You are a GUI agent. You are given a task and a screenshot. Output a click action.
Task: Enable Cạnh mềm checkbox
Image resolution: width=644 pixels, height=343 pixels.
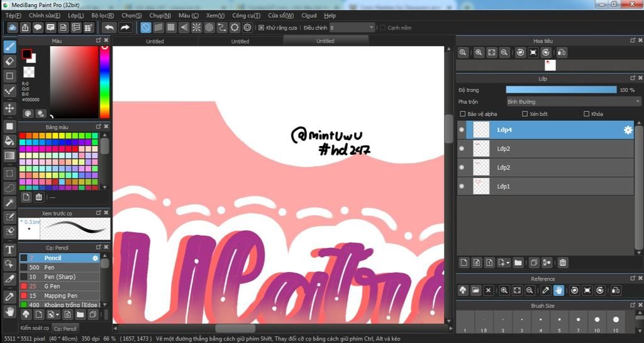[382, 28]
